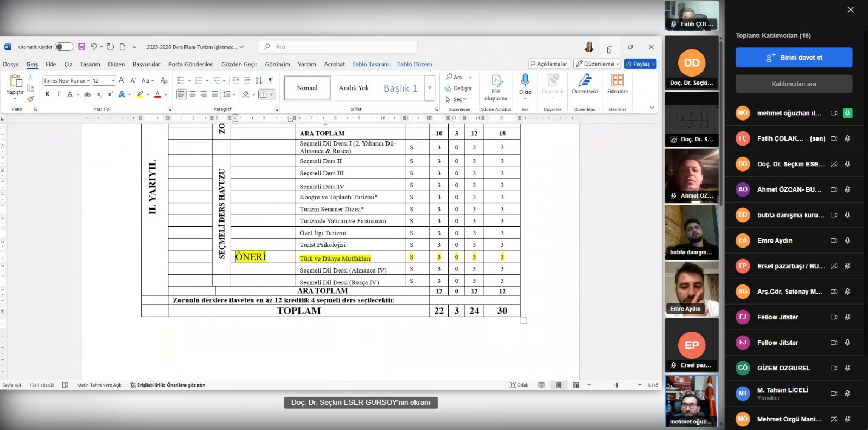Screen dimensions: 868x430
Task: Apply bold with the K button
Action: pyautogui.click(x=48, y=94)
